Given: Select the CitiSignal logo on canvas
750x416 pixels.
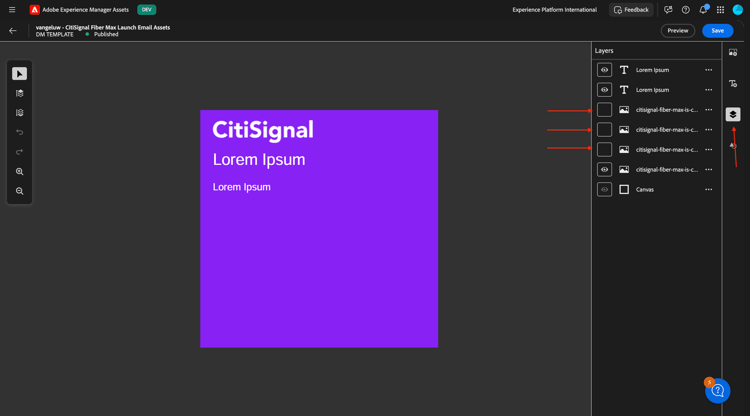Looking at the screenshot, I should [x=263, y=130].
